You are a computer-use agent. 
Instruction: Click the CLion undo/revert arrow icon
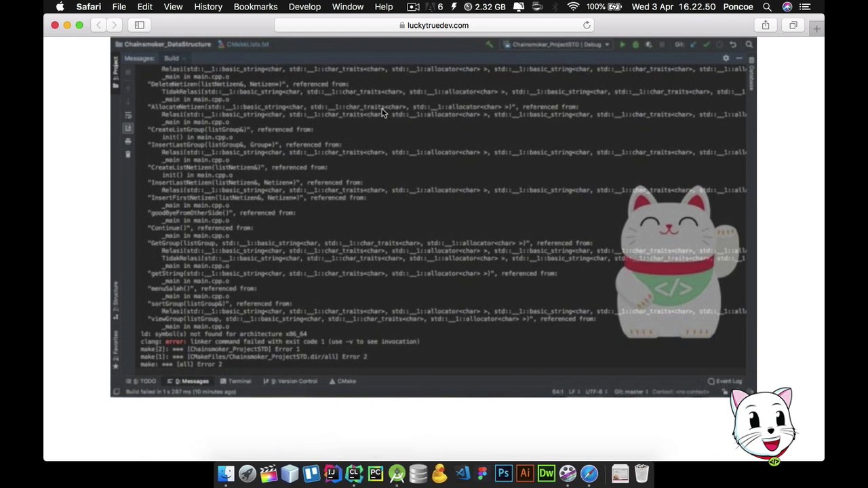(x=733, y=45)
